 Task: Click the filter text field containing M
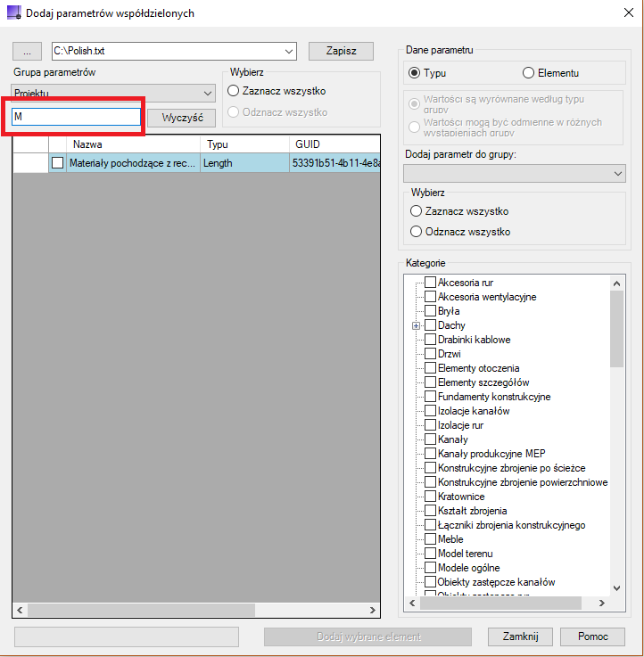[76, 117]
